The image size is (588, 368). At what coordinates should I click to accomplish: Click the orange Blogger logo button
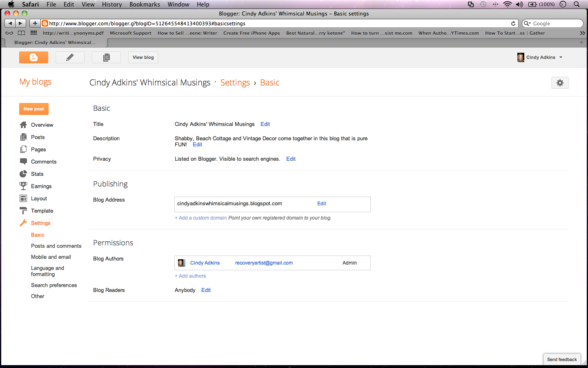(33, 58)
